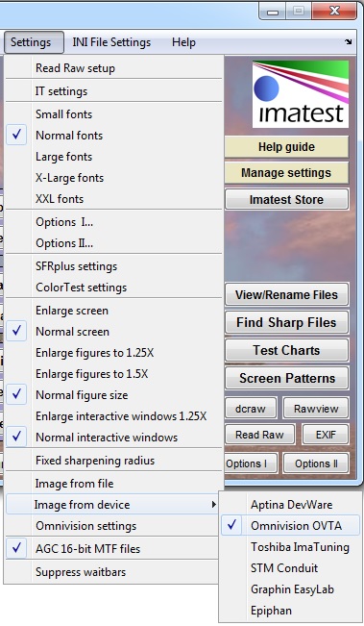The image size is (364, 626).
Task: Click the Read Raw button
Action: click(x=259, y=435)
